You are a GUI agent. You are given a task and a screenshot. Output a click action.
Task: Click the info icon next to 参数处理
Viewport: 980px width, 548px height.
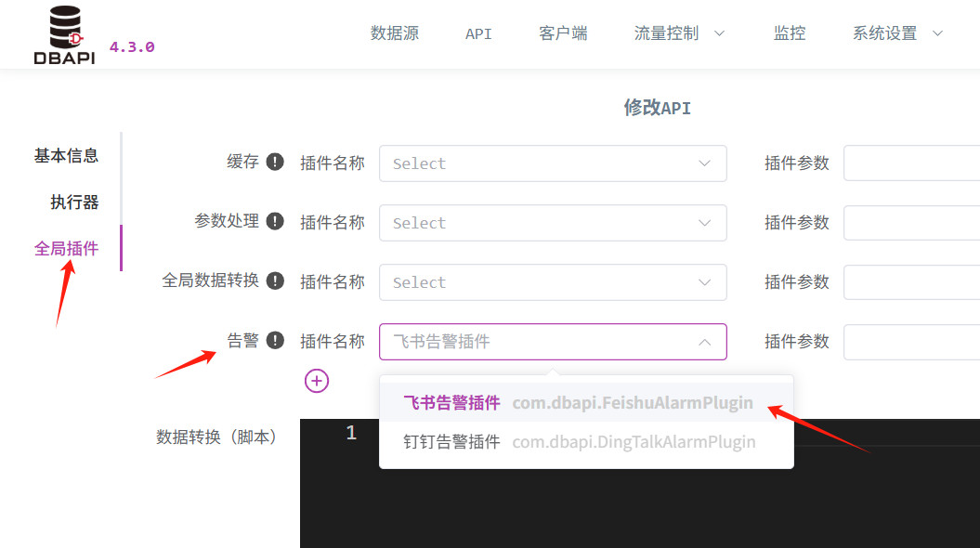pos(275,221)
